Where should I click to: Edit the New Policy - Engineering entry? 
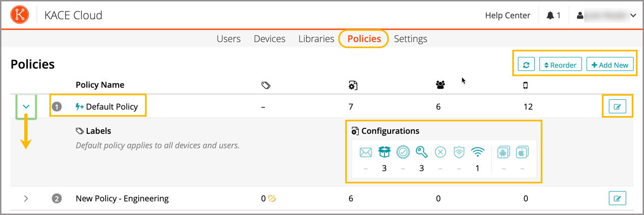click(617, 199)
